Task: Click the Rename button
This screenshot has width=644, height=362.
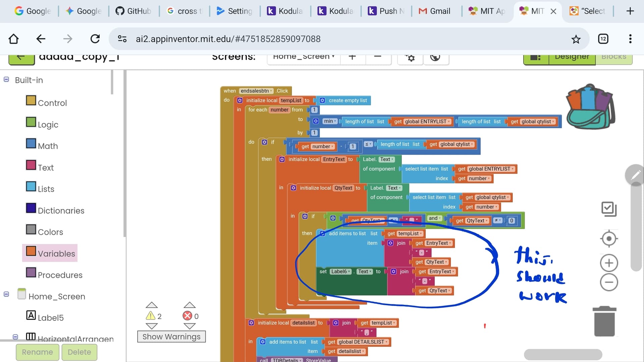Action: [37, 352]
